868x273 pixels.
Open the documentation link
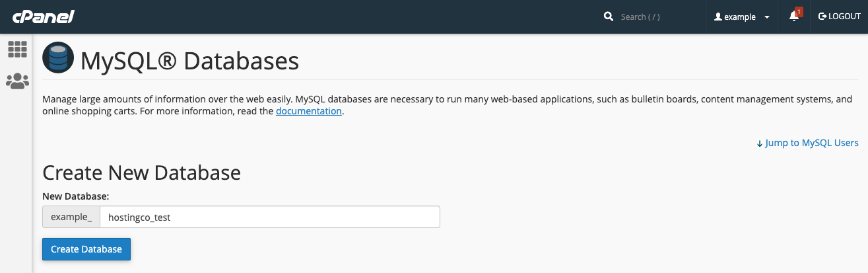pyautogui.click(x=309, y=111)
